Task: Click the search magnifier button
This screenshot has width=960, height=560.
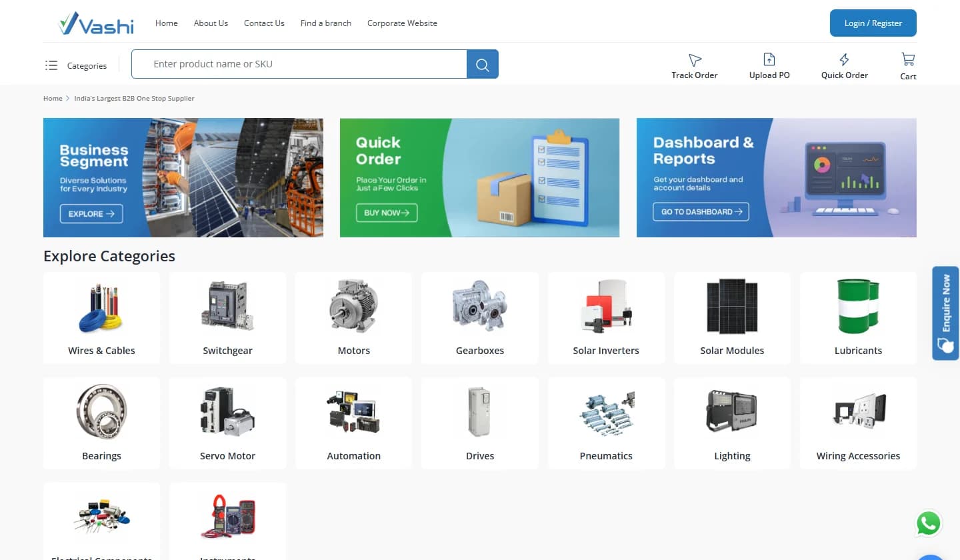Action: point(483,64)
